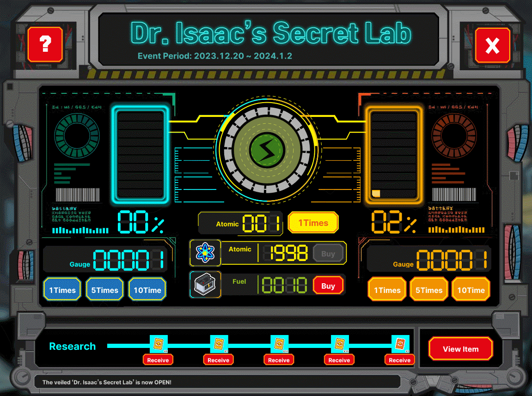Click the green lightning bolt reactor core
This screenshot has width=532, height=396.
point(267,150)
